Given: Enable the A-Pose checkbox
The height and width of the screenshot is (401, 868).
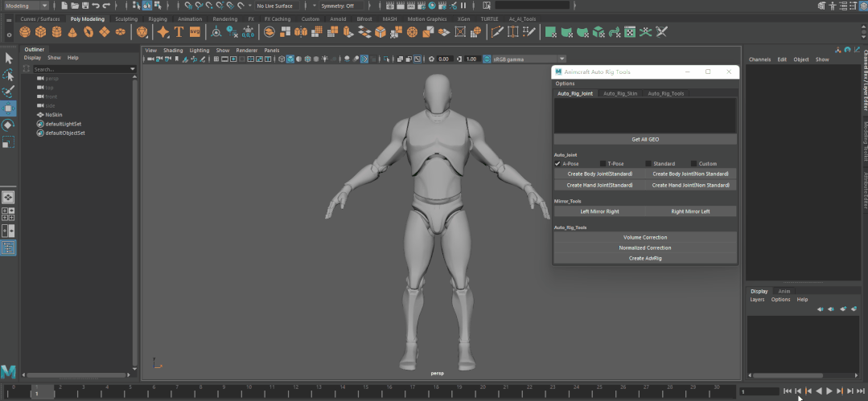Looking at the screenshot, I should point(557,164).
